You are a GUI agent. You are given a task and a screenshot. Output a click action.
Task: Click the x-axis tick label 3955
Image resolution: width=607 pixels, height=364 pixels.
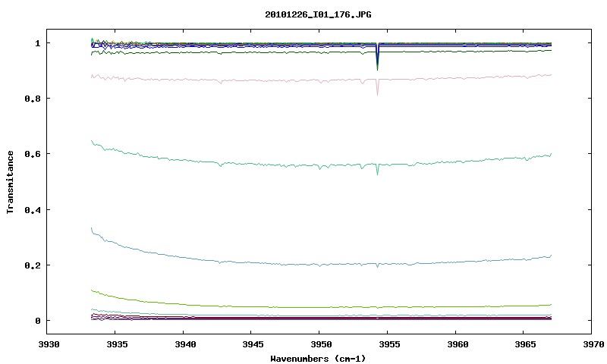pos(390,344)
